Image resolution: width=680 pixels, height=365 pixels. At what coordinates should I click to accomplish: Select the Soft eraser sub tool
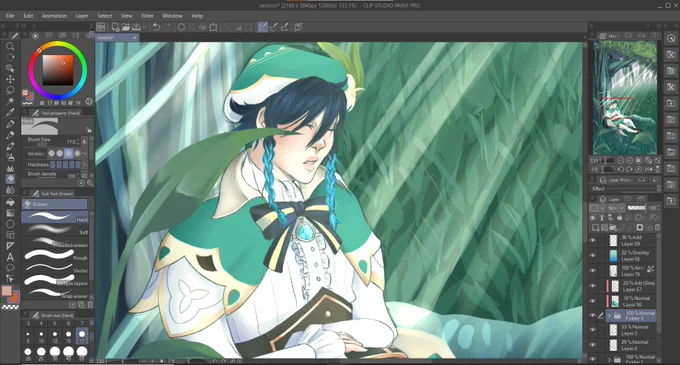(55, 229)
